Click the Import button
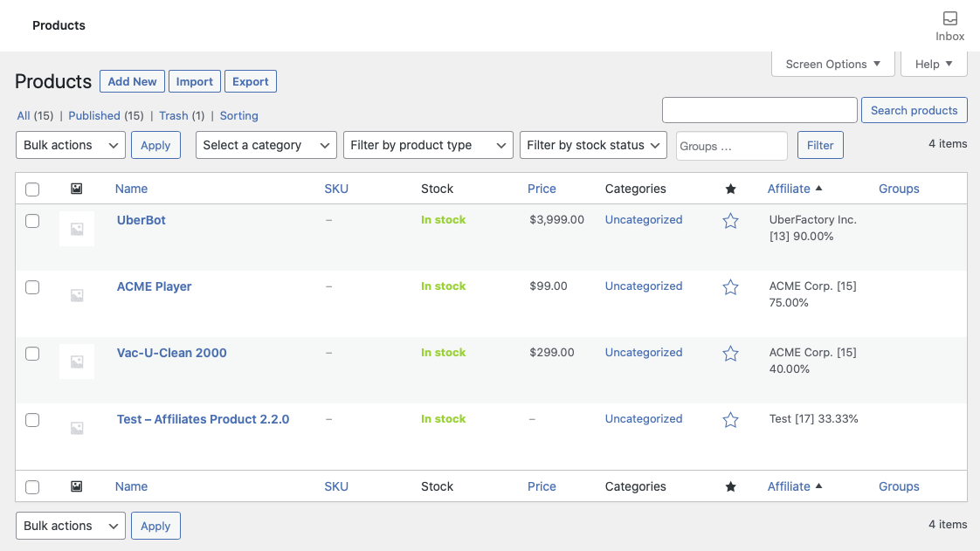Image resolution: width=980 pixels, height=551 pixels. coord(195,81)
